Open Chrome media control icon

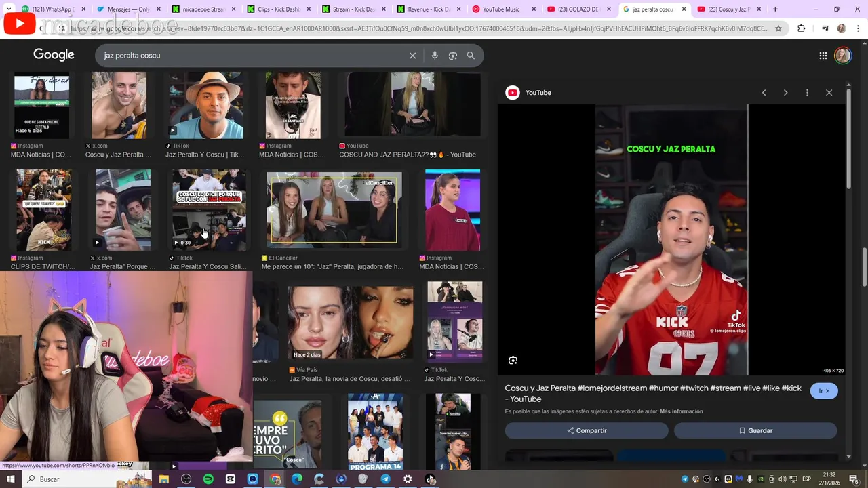pyautogui.click(x=825, y=28)
